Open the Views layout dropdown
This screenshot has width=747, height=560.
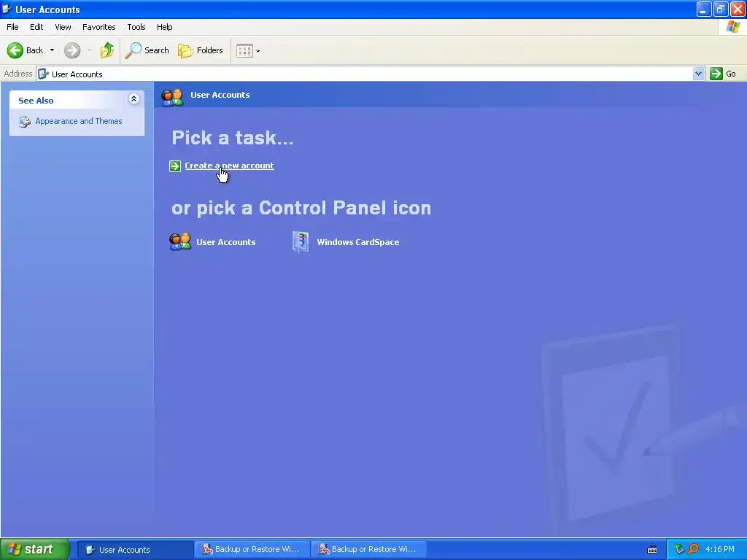(248, 50)
